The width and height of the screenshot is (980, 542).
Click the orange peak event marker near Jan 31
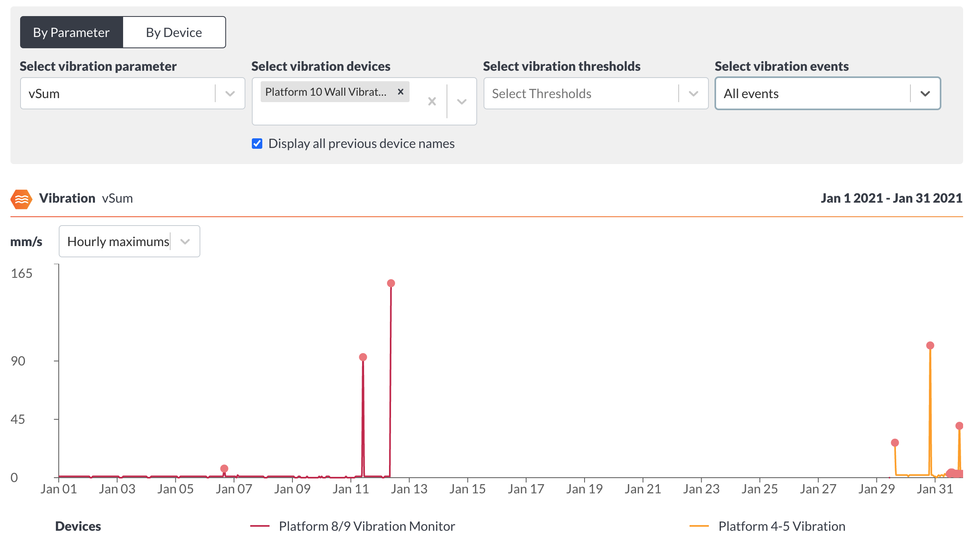click(x=930, y=345)
